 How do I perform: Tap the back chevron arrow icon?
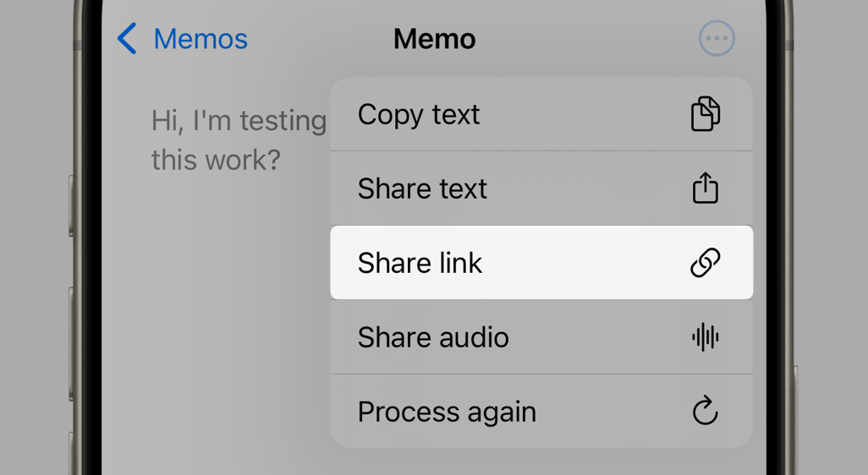[x=127, y=39]
